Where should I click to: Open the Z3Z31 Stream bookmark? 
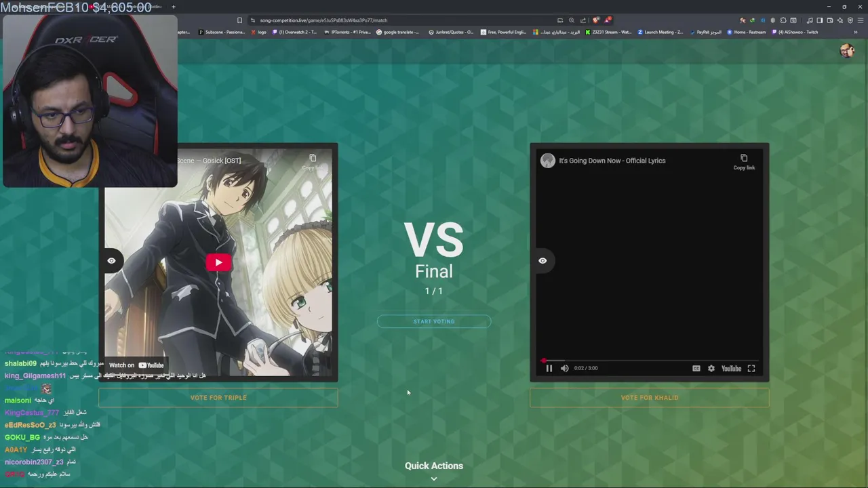click(608, 32)
